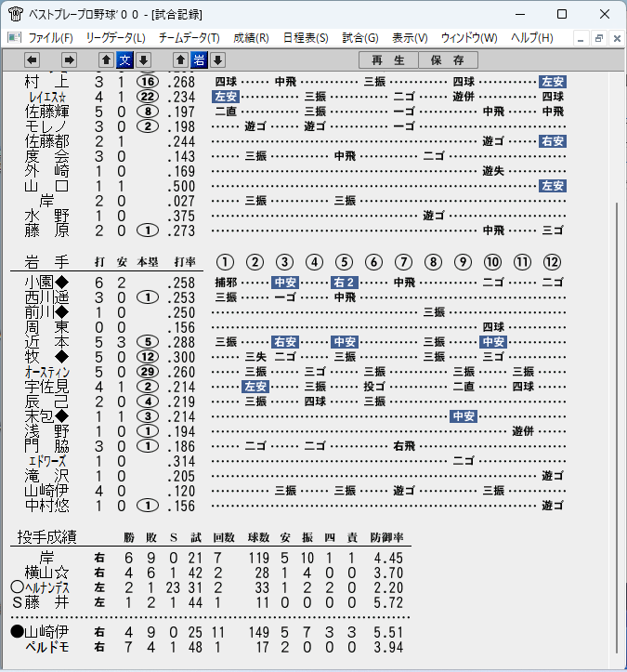Click losing pitcher 山崎伊 in pitching table
This screenshot has height=672, width=627.
[x=46, y=632]
